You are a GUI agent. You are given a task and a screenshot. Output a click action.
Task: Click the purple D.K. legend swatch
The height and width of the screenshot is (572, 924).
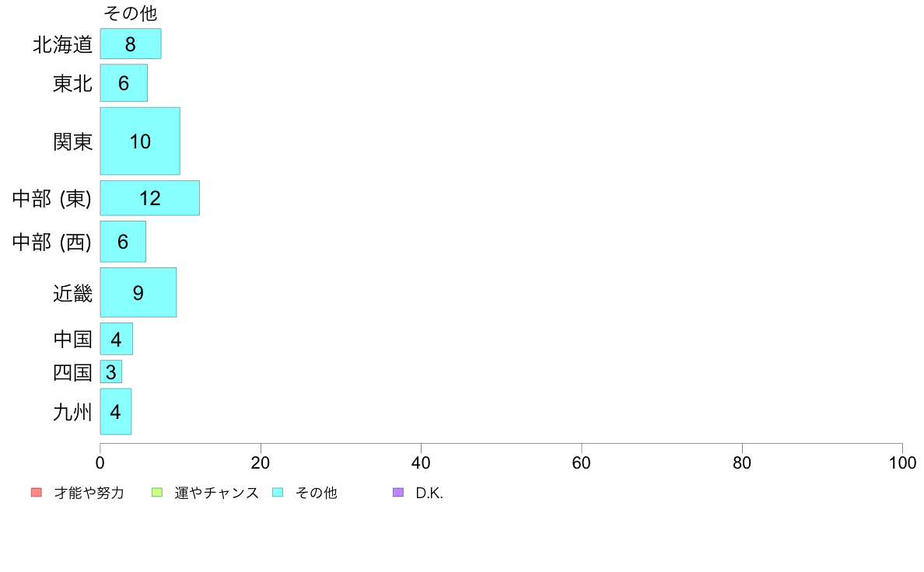pyautogui.click(x=398, y=493)
